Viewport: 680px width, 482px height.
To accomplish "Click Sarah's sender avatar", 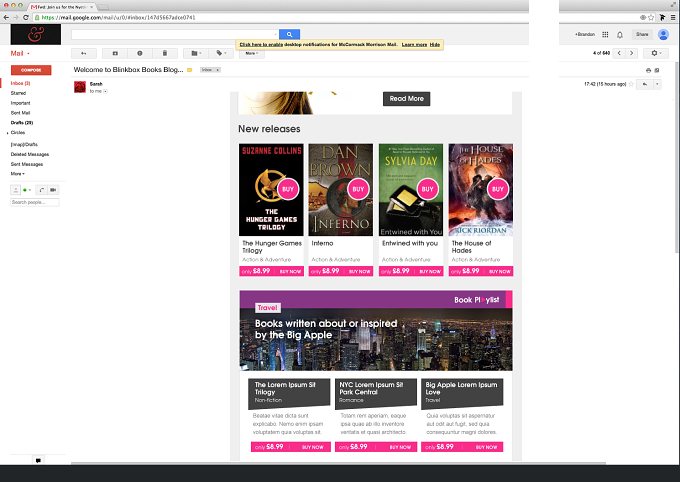I will tap(80, 87).
